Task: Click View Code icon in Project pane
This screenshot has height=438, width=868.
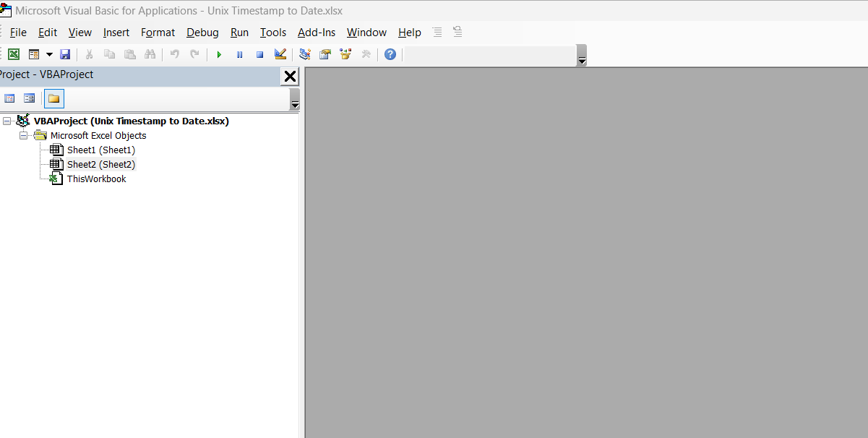Action: pyautogui.click(x=9, y=98)
